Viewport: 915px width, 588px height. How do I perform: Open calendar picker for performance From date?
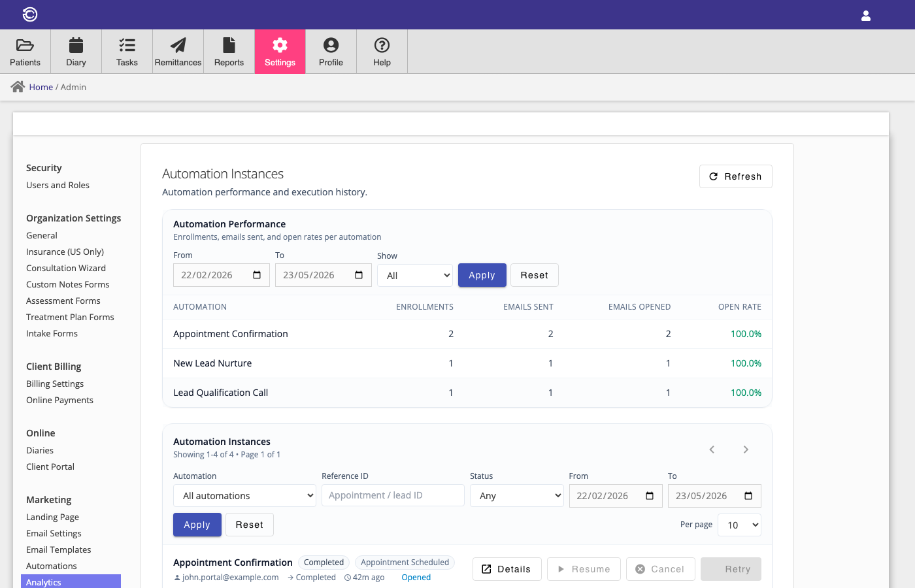coord(257,275)
